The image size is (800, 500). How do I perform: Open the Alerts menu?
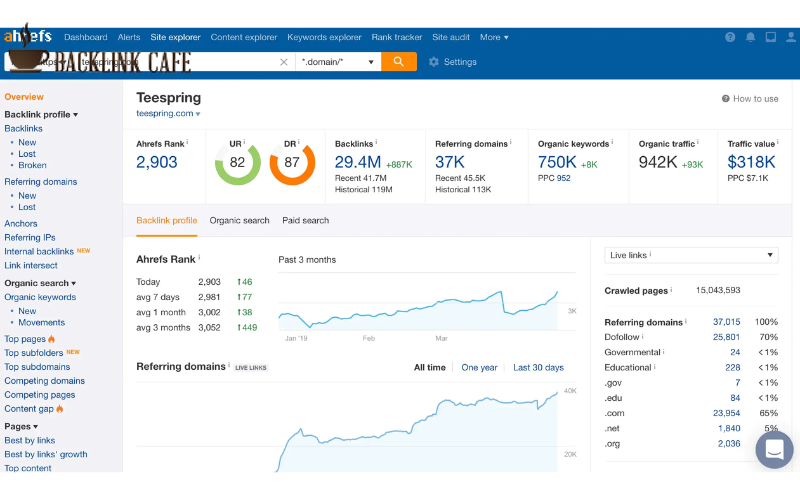[x=129, y=37]
